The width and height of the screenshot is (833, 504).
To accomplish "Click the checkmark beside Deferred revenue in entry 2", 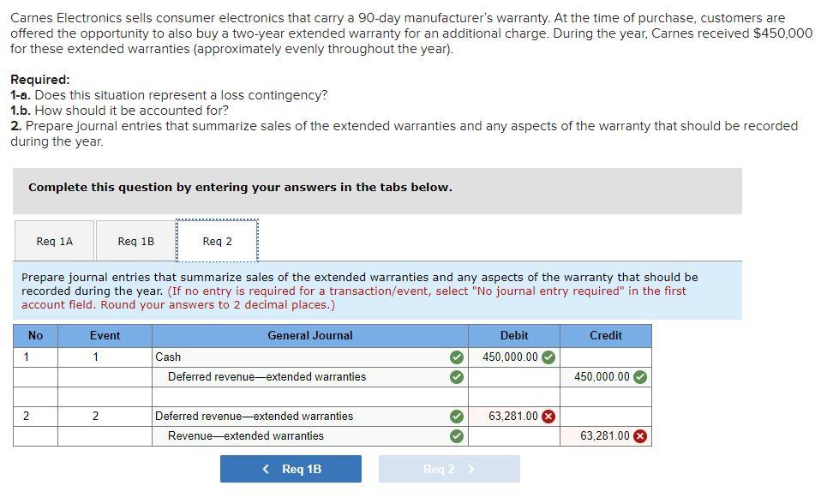I will point(456,416).
